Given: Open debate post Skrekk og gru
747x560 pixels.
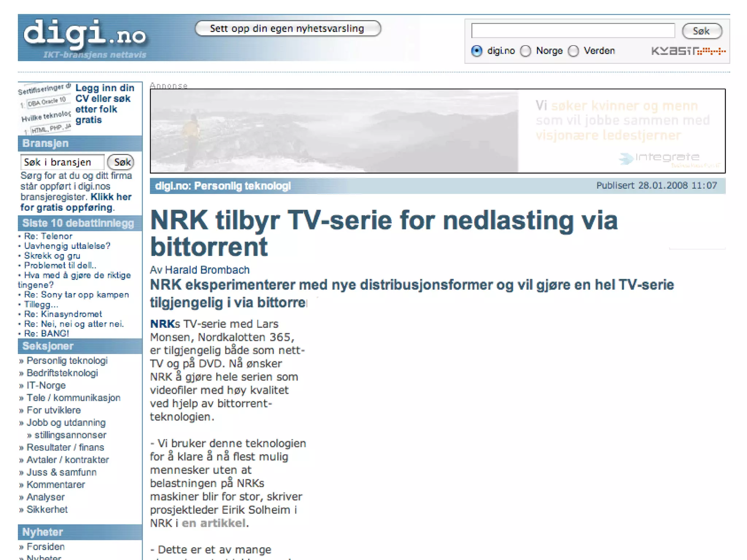Looking at the screenshot, I should click(52, 256).
